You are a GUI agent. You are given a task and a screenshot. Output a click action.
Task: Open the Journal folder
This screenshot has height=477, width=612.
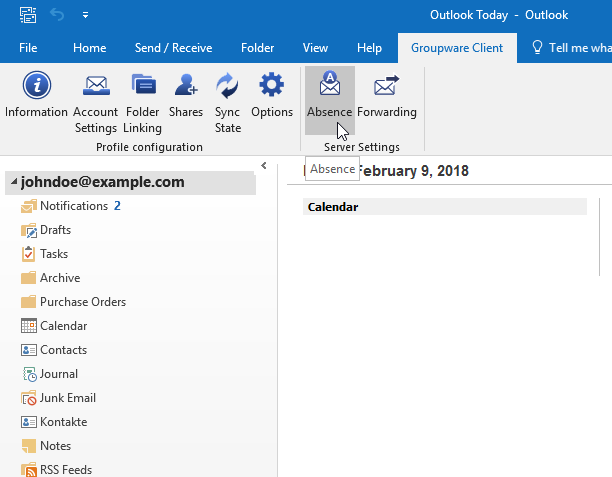(x=59, y=374)
